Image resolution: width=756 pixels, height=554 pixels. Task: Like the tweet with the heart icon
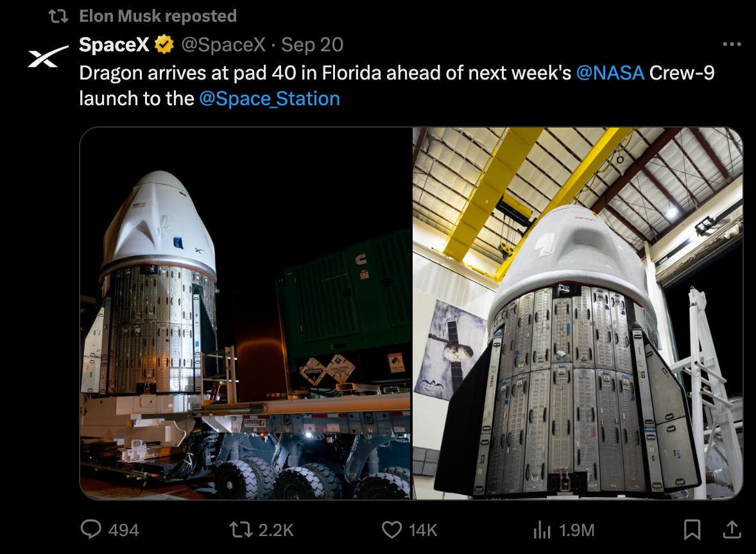pos(391,530)
